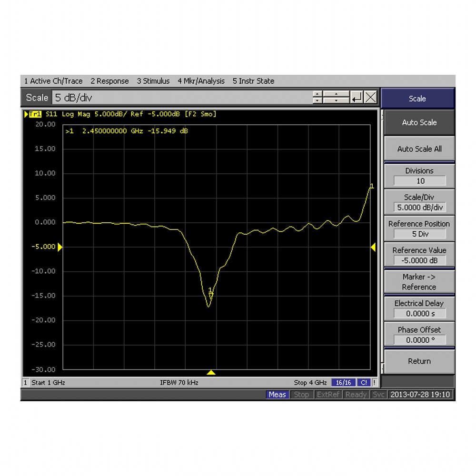Click right yellow reference level arrow
Screen dimensions: 476x476
tap(373, 247)
